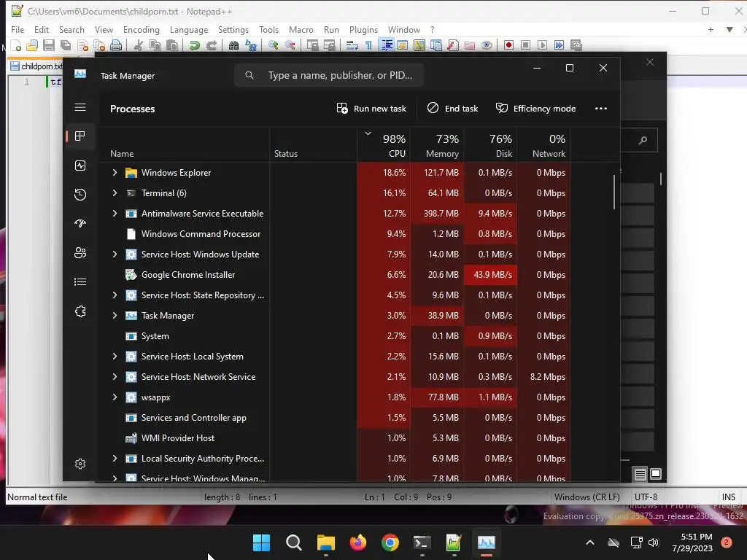Open the Notepad++ Encoding menu
747x560 pixels.
point(142,29)
